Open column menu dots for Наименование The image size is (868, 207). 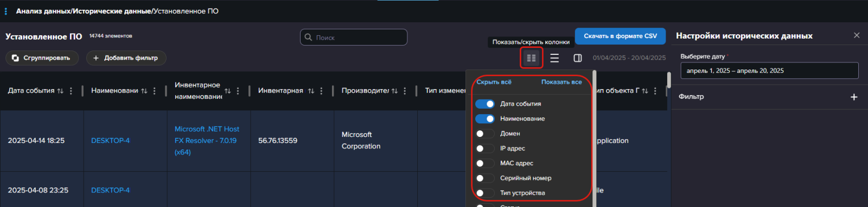point(155,91)
